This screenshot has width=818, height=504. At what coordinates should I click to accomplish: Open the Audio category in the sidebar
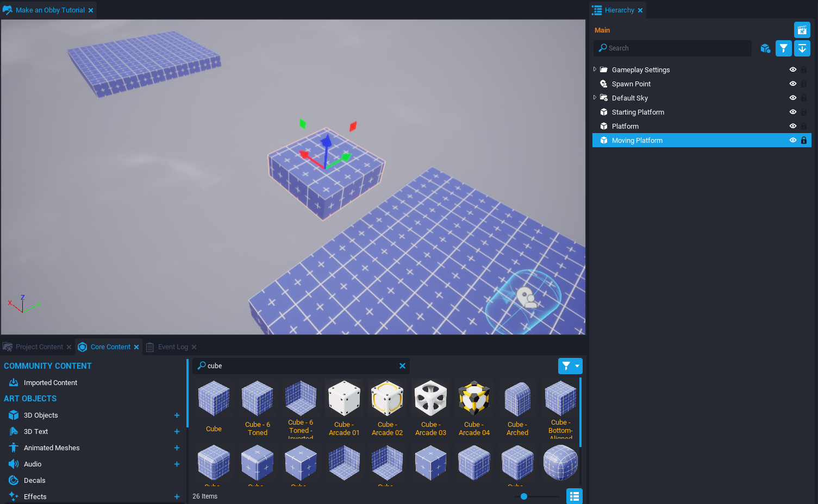click(32, 464)
